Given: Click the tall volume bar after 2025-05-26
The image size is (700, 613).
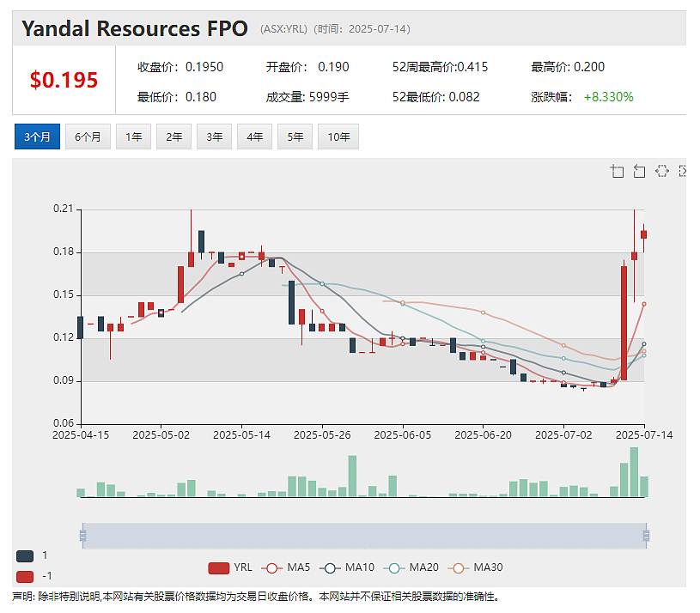Looking at the screenshot, I should (x=352, y=476).
